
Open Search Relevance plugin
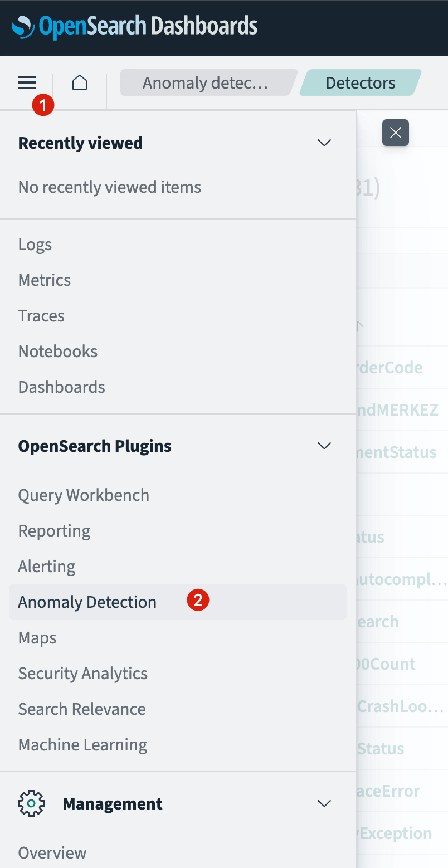(x=82, y=709)
